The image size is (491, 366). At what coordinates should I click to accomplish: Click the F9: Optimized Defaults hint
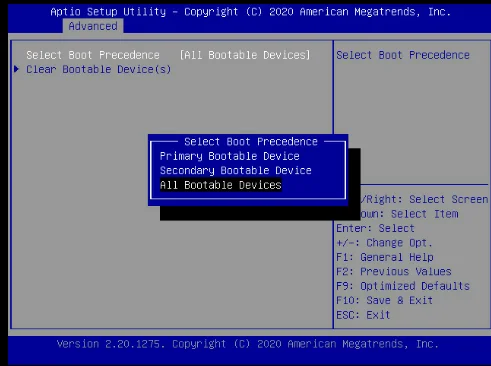403,286
